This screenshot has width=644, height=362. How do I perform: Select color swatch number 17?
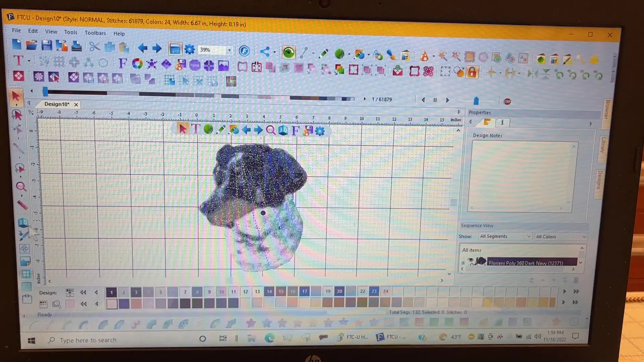[x=305, y=291]
